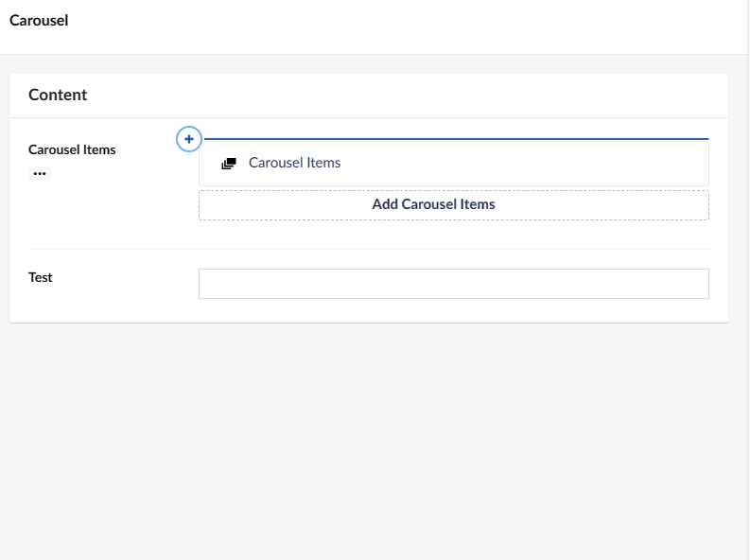
Task: Click the bottom margin of the Content panel
Action: pyautogui.click(x=369, y=312)
